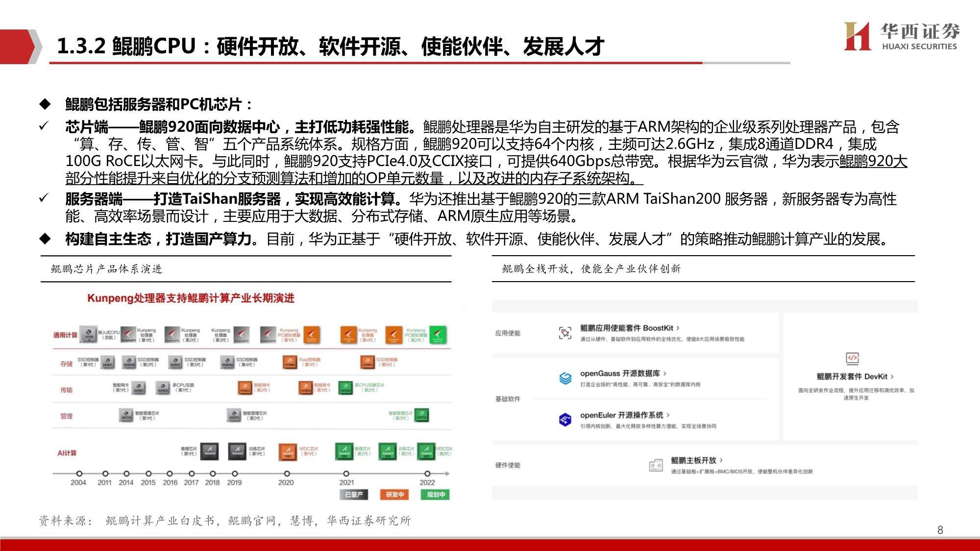Click the 已量产 legend button

pos(354,495)
